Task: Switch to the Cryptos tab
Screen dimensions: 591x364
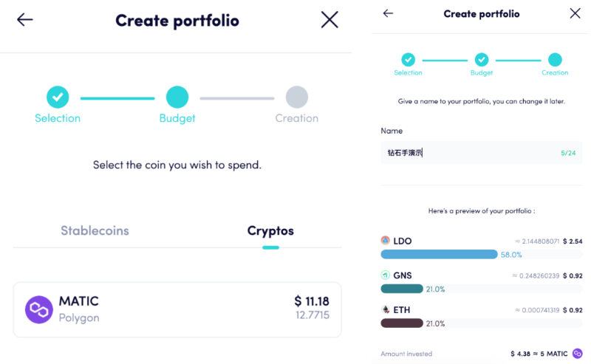Action: 270,230
